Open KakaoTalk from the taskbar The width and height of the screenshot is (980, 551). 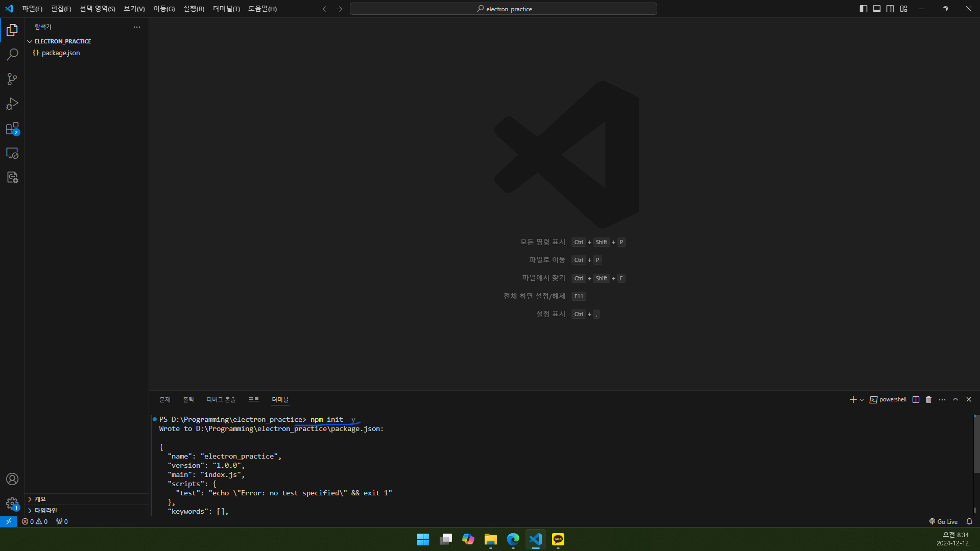tap(558, 539)
